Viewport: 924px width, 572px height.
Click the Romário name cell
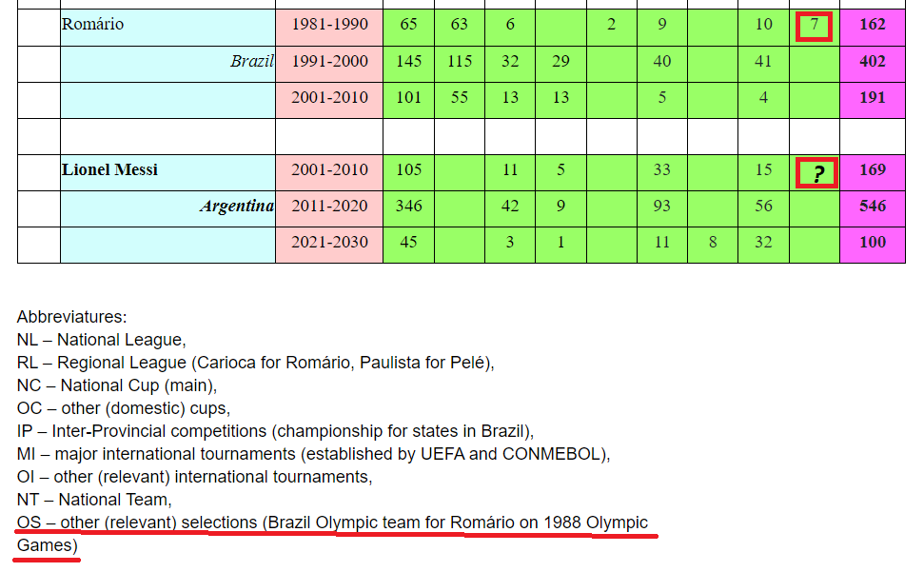tap(167, 27)
